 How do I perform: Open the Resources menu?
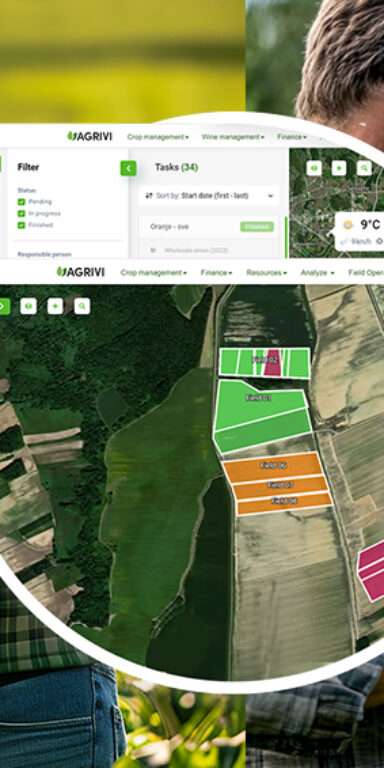tap(266, 272)
